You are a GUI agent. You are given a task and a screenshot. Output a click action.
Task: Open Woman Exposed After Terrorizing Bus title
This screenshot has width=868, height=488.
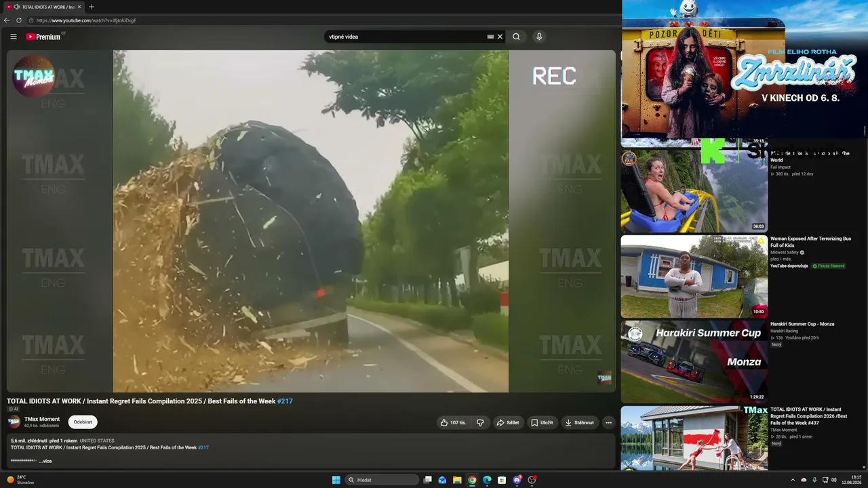pos(810,242)
